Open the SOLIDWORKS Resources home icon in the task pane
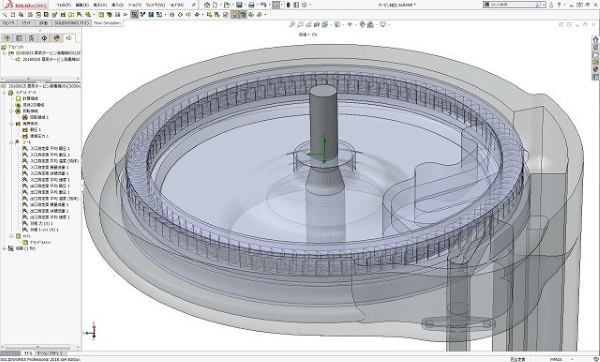Image resolution: width=600 pixels, height=362 pixels. click(x=595, y=39)
